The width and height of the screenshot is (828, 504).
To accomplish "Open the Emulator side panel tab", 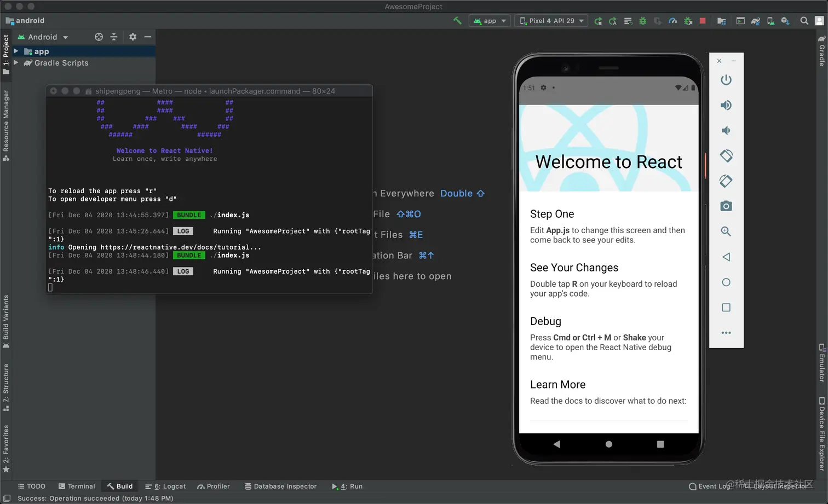I will coord(821,363).
